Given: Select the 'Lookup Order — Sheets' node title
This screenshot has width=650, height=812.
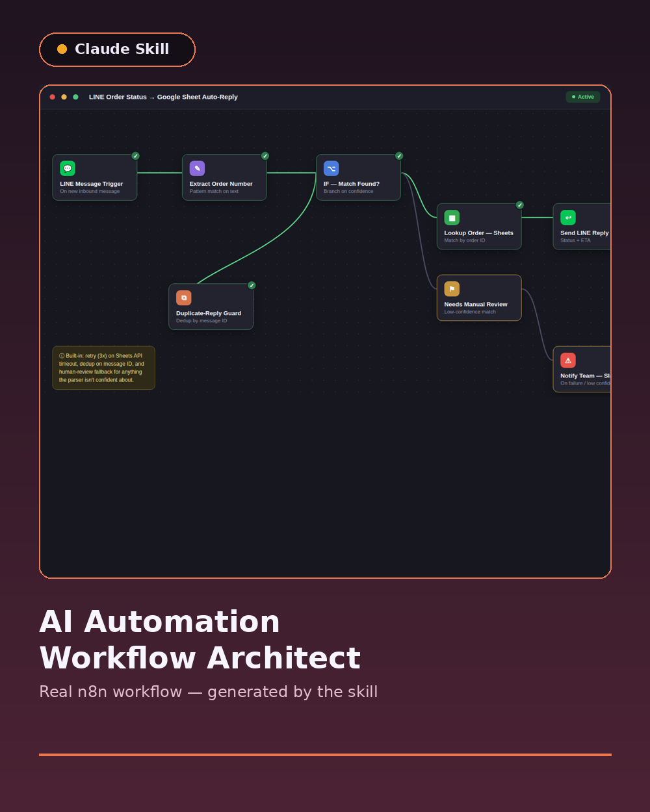Looking at the screenshot, I should pyautogui.click(x=479, y=233).
